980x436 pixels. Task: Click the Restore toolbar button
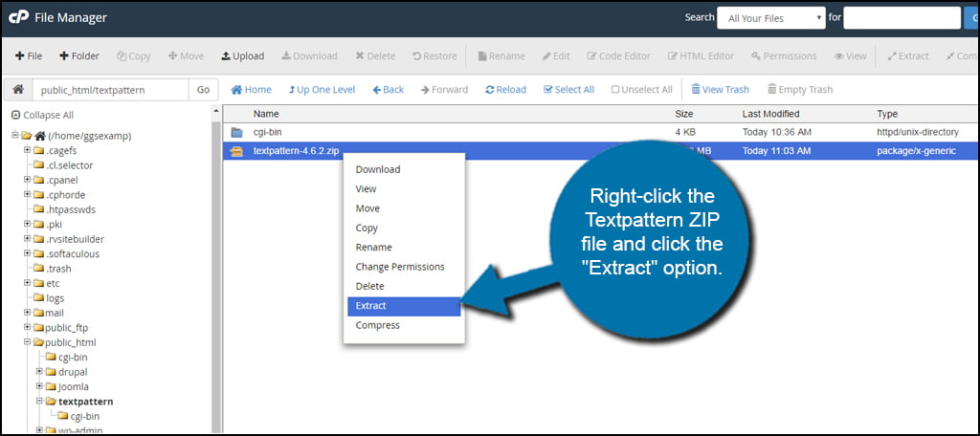(x=434, y=56)
